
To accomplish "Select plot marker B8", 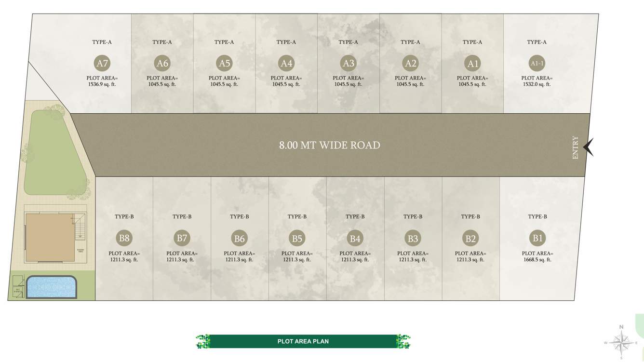I will pos(124,238).
